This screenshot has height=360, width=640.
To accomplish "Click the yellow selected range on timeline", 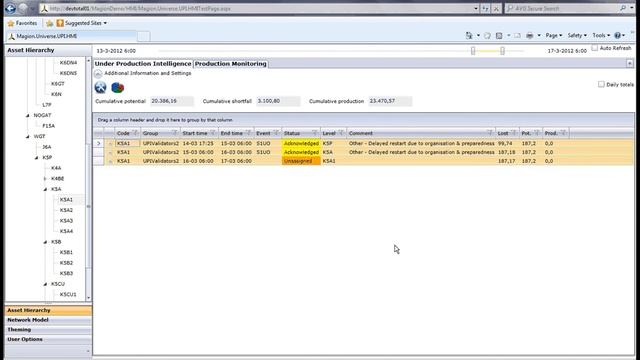I will 488,51.
